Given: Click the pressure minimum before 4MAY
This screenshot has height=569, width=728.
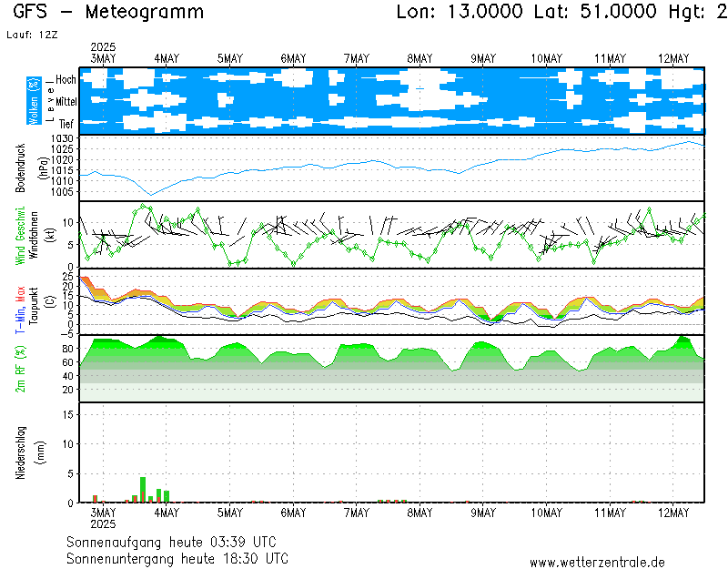Looking at the screenshot, I should (x=150, y=195).
